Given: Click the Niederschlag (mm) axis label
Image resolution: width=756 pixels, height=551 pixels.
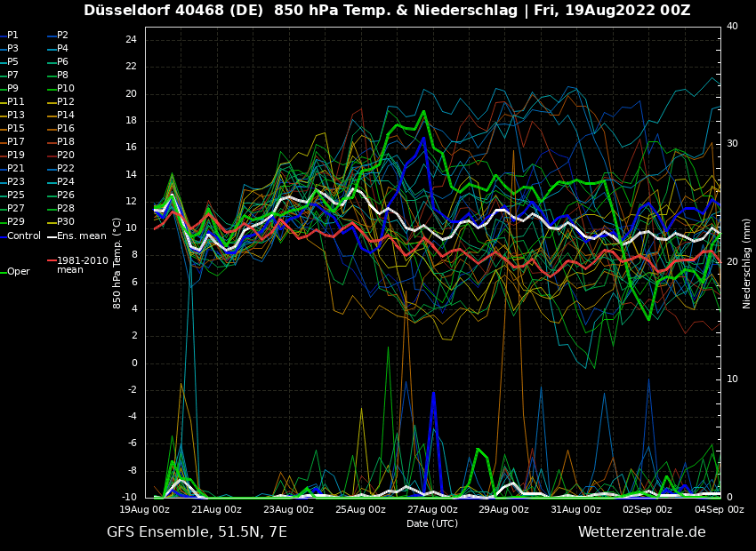Looking at the screenshot, I should 747,263.
